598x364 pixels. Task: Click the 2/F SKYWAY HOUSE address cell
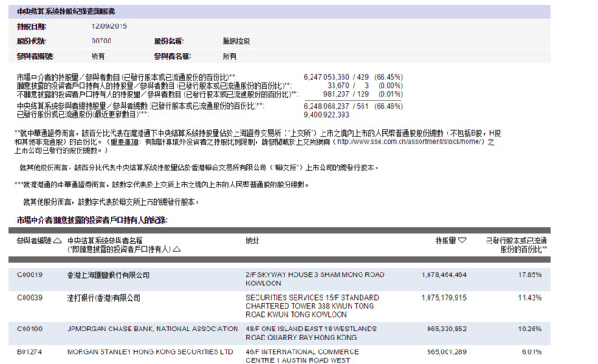coord(314,278)
